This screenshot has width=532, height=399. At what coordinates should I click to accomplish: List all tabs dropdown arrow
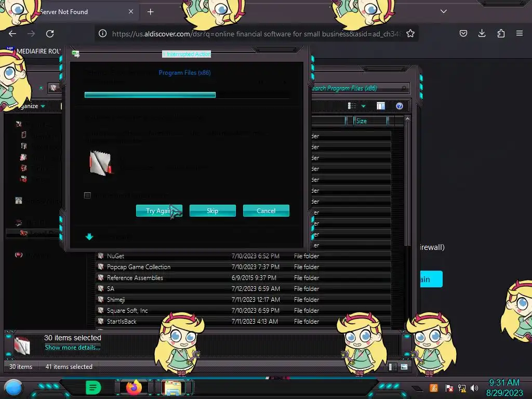tap(444, 11)
